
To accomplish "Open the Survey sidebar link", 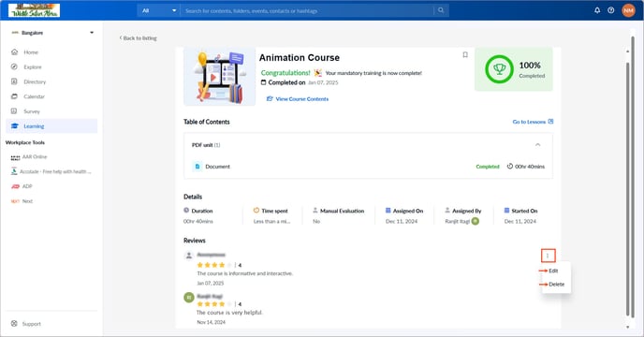I will tap(32, 111).
